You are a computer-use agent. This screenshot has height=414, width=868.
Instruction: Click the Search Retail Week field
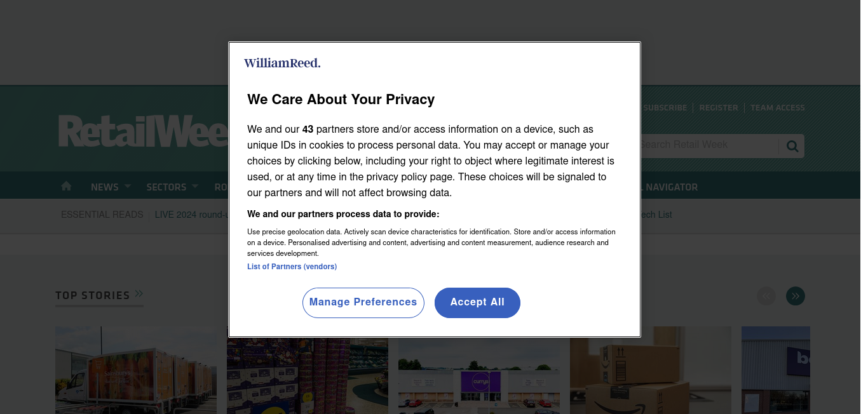click(x=709, y=145)
